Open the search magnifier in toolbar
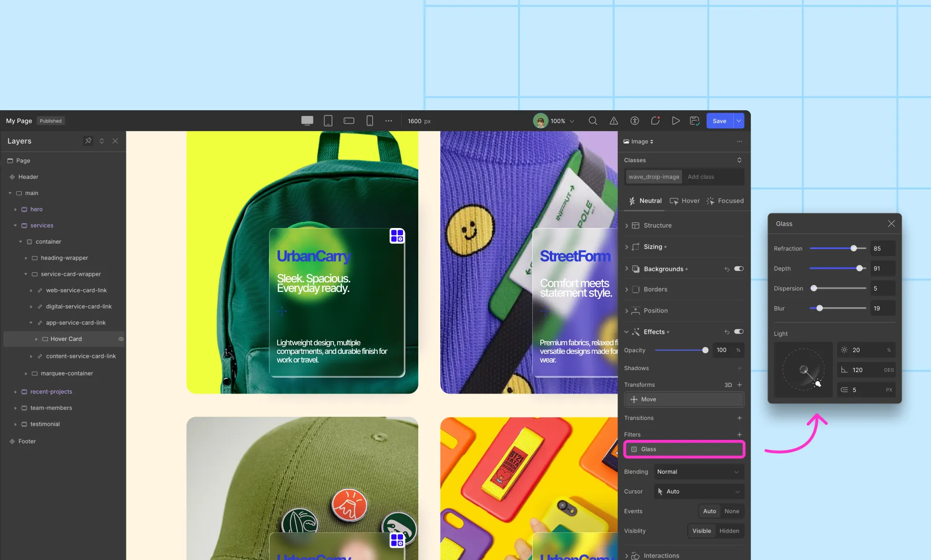This screenshot has height=560, width=931. coord(593,121)
